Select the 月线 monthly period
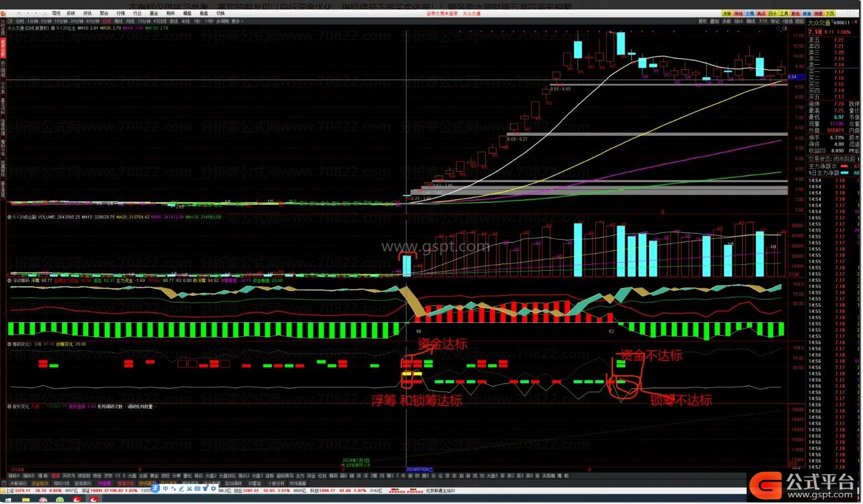The height and width of the screenshot is (504, 863). coord(130,21)
